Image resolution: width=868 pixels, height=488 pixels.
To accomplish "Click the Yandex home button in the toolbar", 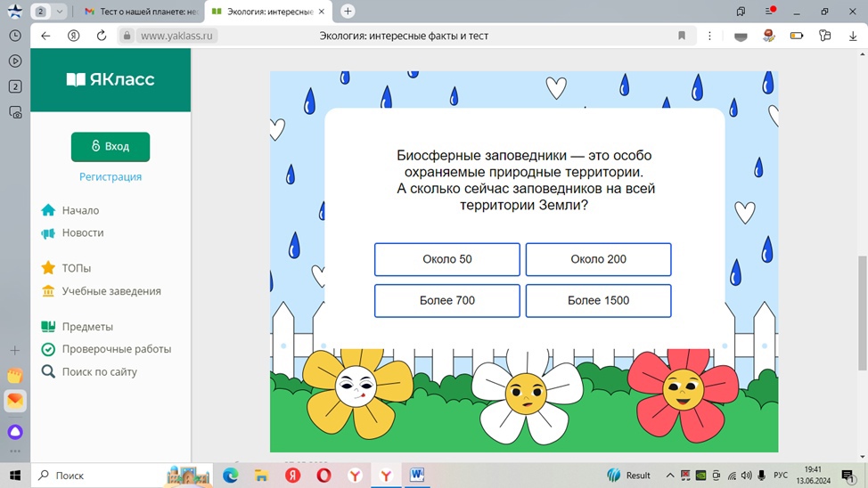I will tap(73, 36).
